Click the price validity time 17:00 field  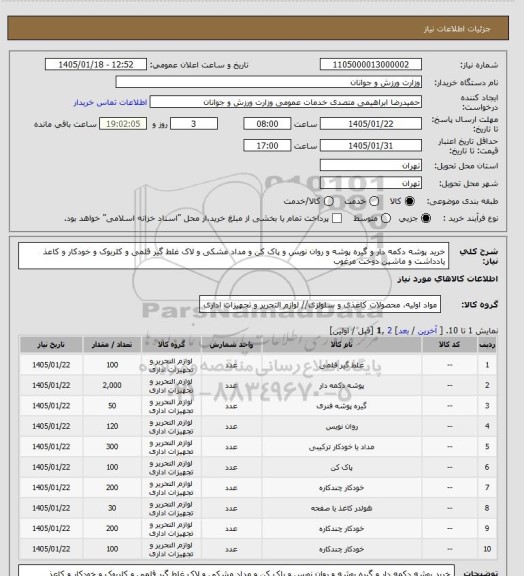267,145
